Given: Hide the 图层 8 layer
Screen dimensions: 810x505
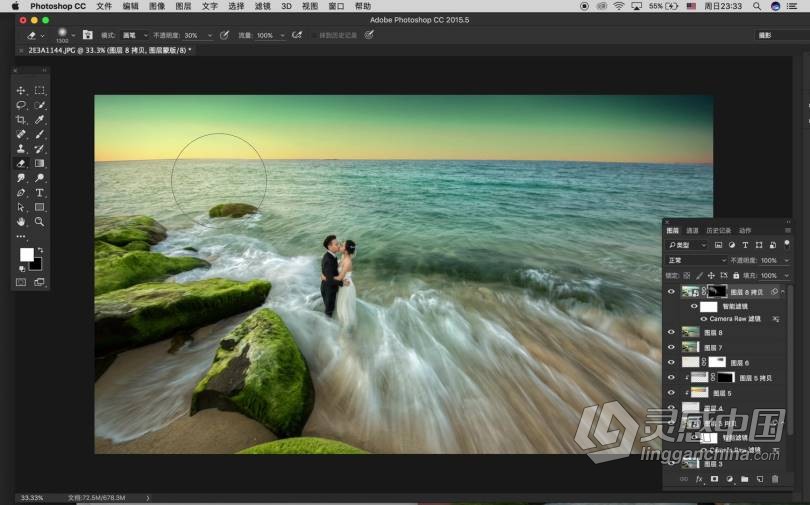Looking at the screenshot, I should pyautogui.click(x=671, y=332).
